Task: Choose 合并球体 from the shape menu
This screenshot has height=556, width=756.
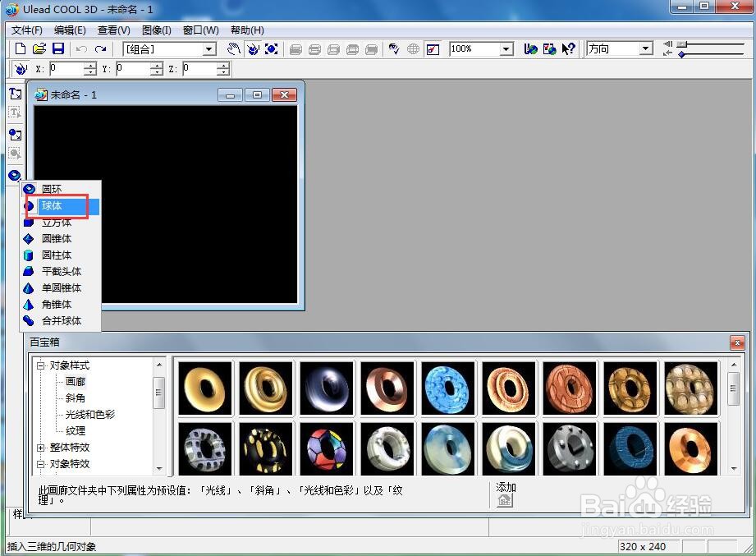Action: coord(60,320)
